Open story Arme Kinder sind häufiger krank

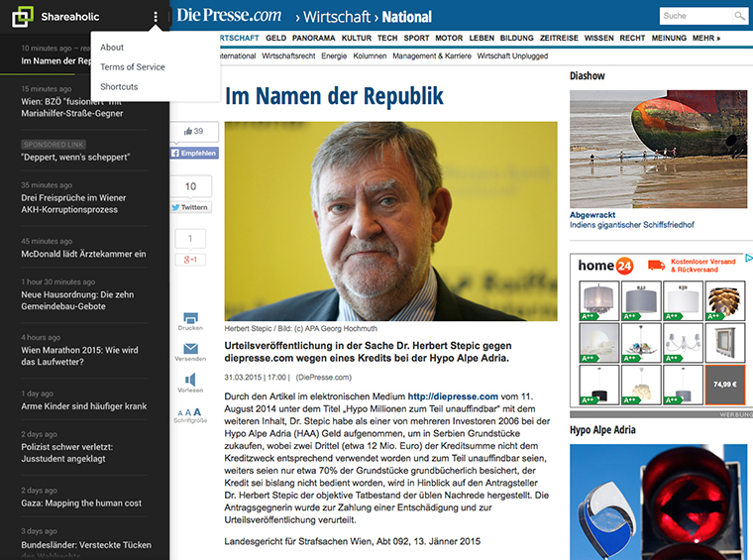click(x=83, y=405)
